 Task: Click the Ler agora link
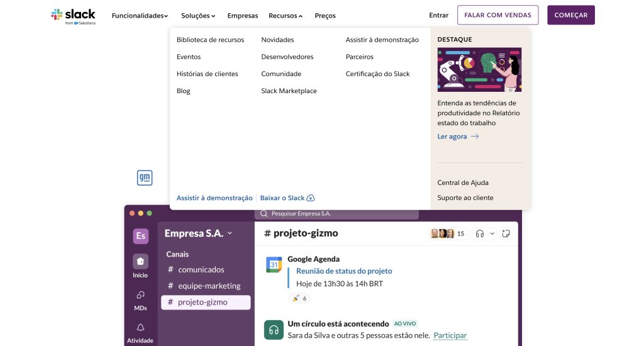coord(452,137)
